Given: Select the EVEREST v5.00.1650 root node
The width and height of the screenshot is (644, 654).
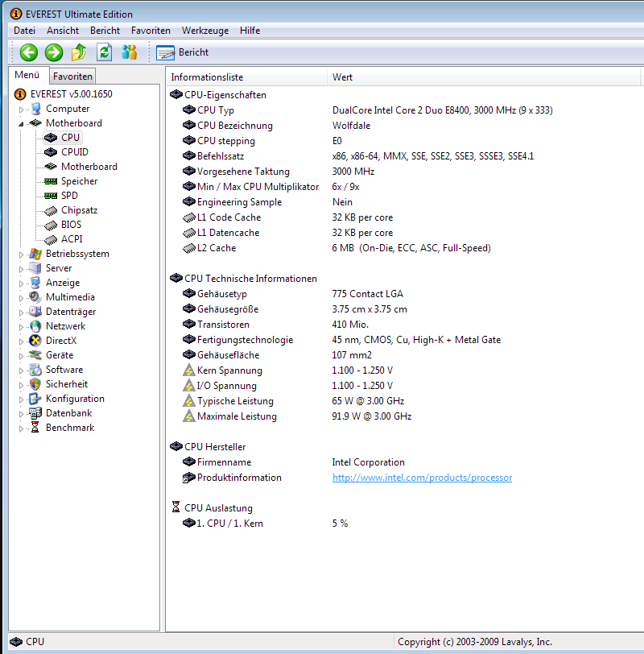Looking at the screenshot, I should tap(72, 94).
